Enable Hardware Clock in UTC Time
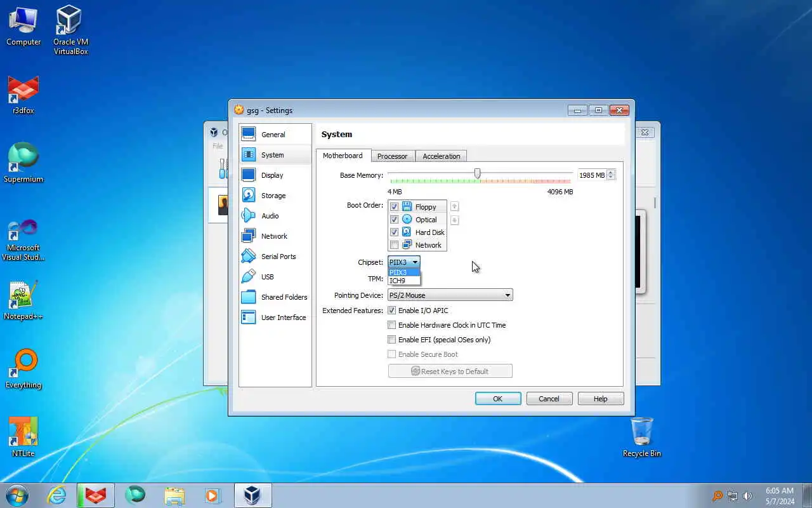Screen dimensions: 812x508 coord(392,325)
